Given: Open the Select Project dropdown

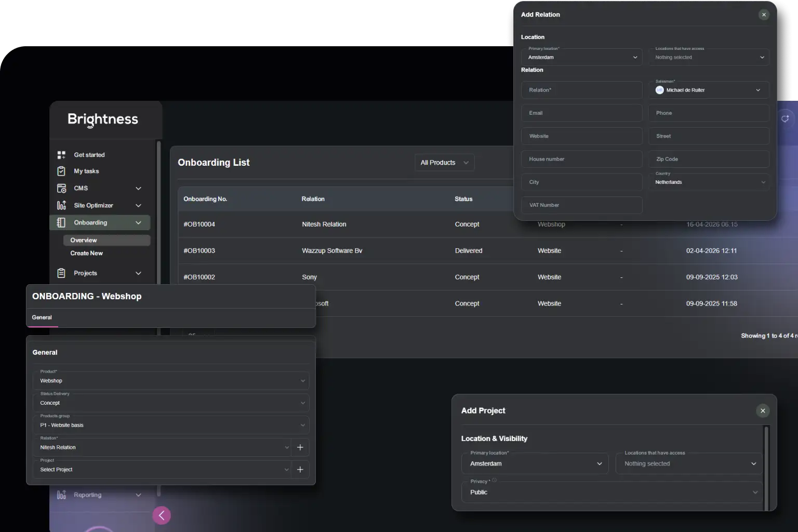Looking at the screenshot, I should click(x=161, y=470).
